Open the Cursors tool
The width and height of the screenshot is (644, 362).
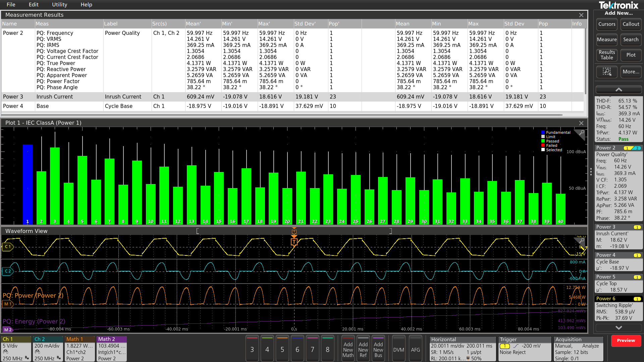pos(606,24)
